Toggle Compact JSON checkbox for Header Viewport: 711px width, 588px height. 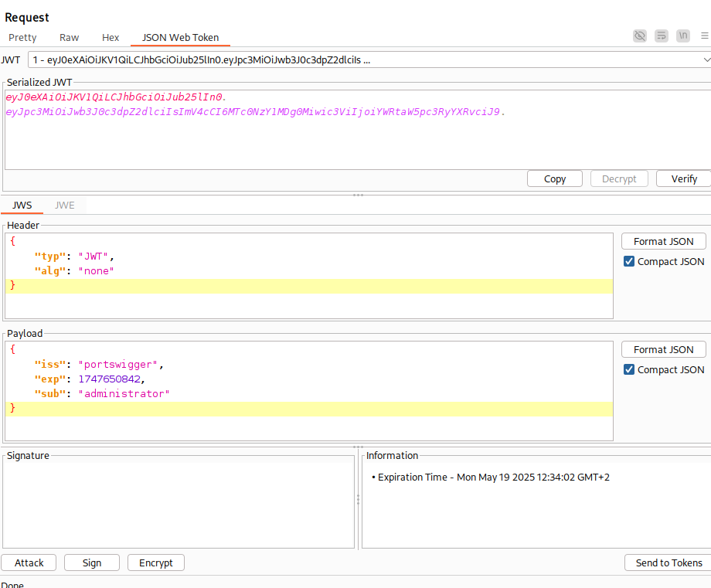pyautogui.click(x=629, y=261)
